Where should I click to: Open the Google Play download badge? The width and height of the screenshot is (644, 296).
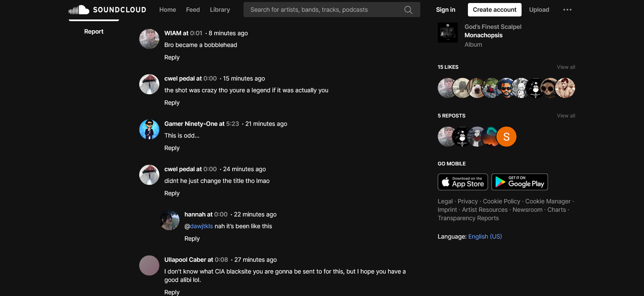pyautogui.click(x=520, y=182)
